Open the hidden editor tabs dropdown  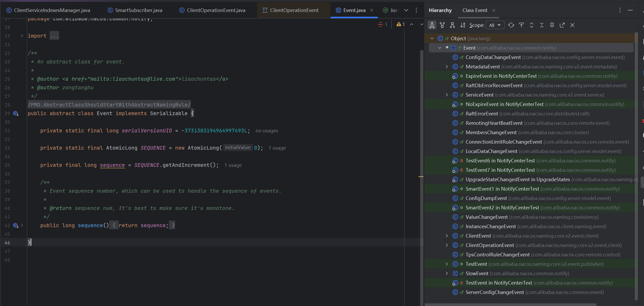(406, 10)
